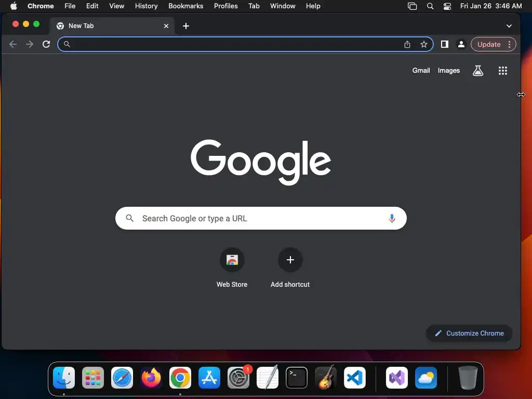The width and height of the screenshot is (532, 399).
Task: Open Finder from the Dock
Action: (64, 378)
